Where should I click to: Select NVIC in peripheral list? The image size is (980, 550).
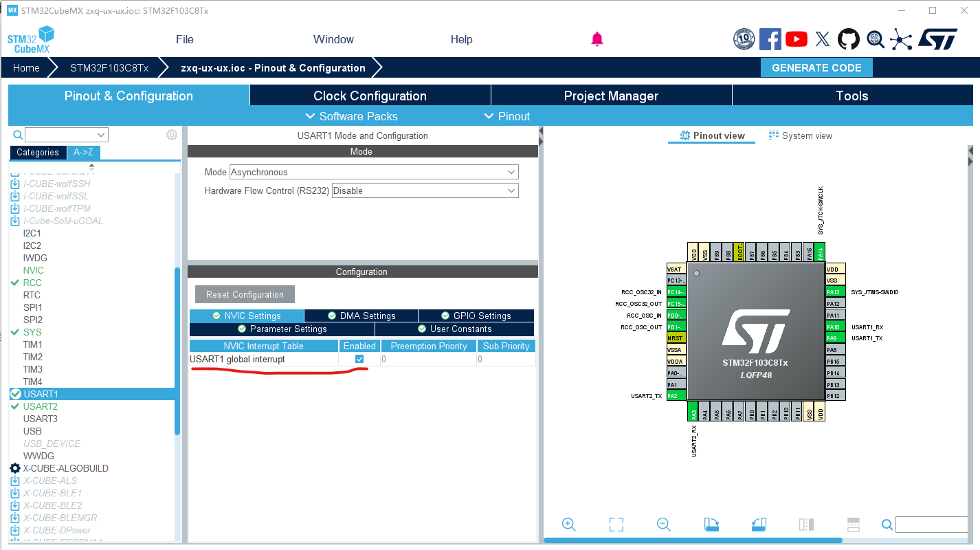click(x=33, y=270)
